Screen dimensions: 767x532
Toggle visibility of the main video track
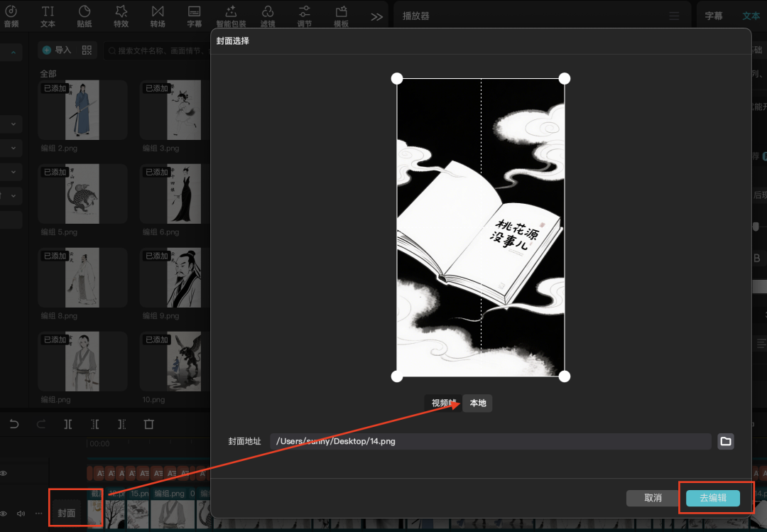[4, 513]
